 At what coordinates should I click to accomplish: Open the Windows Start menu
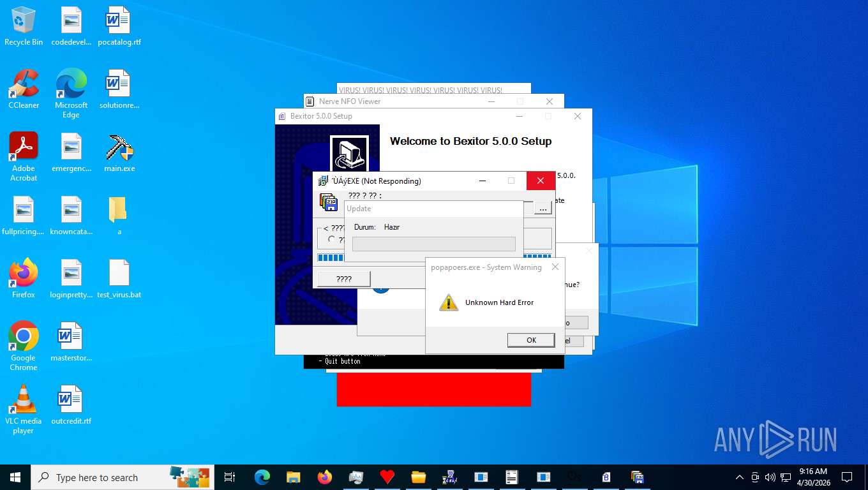tap(15, 477)
